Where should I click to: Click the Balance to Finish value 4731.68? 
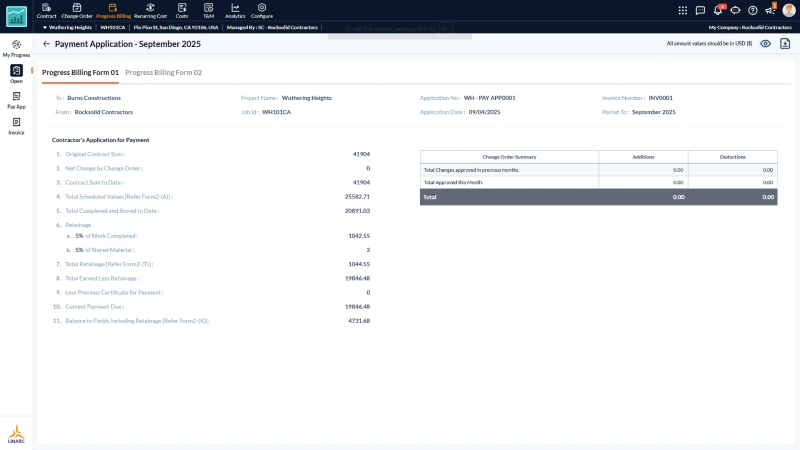(359, 321)
